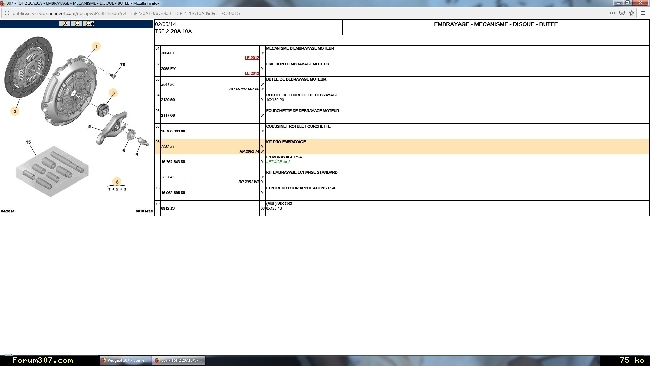Image resolution: width=650 pixels, height=366 pixels.
Task: Select yellow callout beside release bearing
Action: pos(113,93)
